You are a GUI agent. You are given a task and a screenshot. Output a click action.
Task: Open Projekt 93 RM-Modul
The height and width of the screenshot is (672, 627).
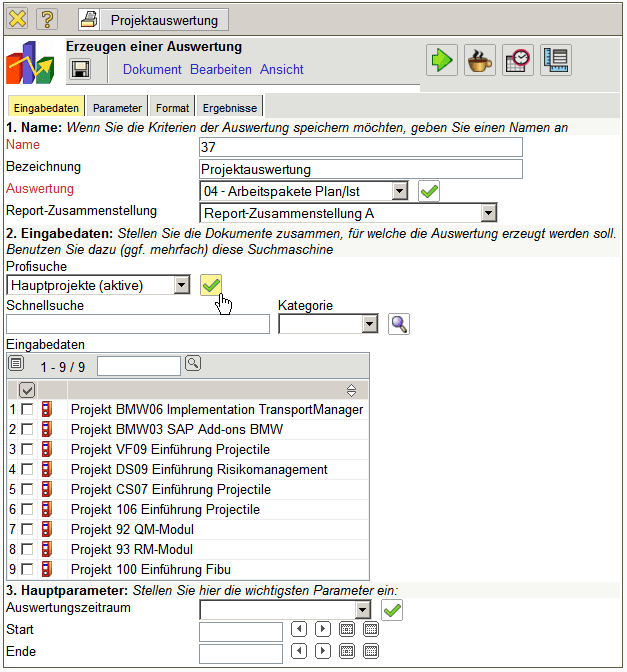click(x=132, y=549)
